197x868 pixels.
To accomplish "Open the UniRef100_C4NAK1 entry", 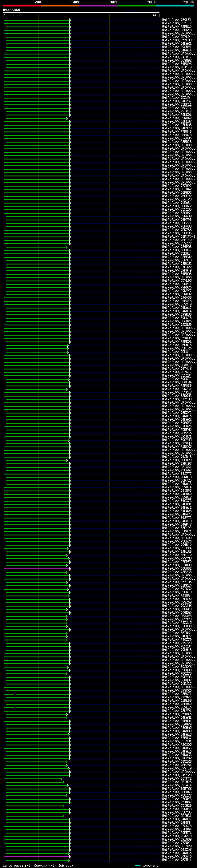I will 176,43.
